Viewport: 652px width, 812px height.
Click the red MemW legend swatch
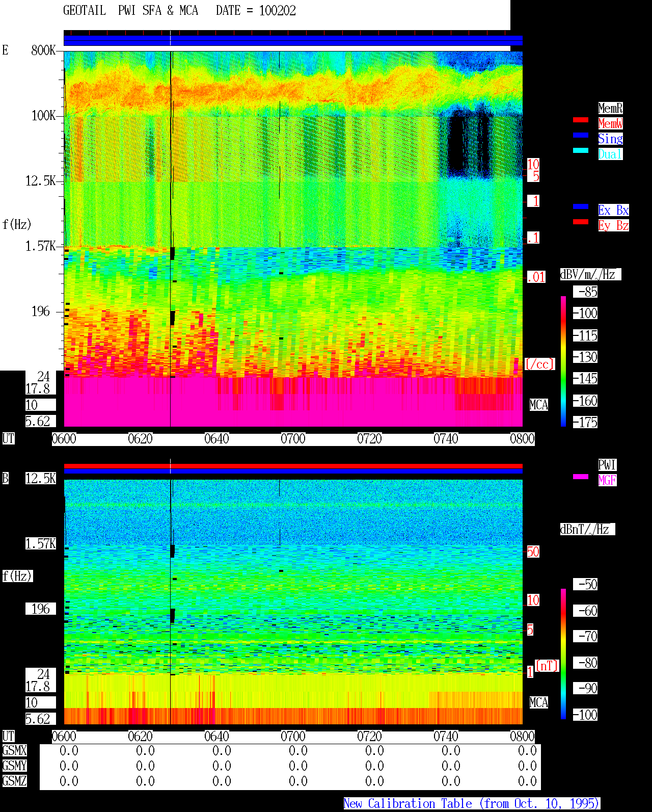point(581,120)
